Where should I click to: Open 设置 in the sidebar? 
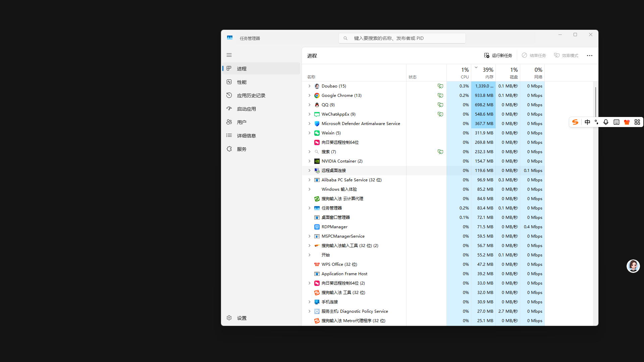click(261, 318)
